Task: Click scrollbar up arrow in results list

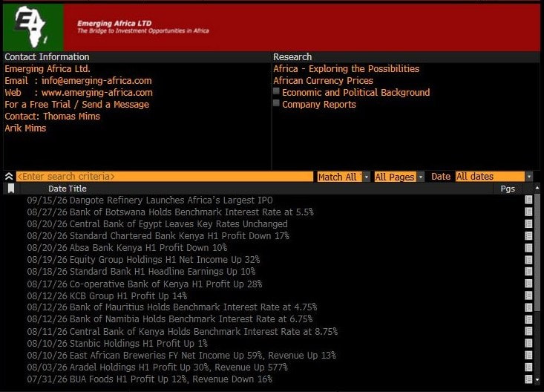Action: [537, 188]
